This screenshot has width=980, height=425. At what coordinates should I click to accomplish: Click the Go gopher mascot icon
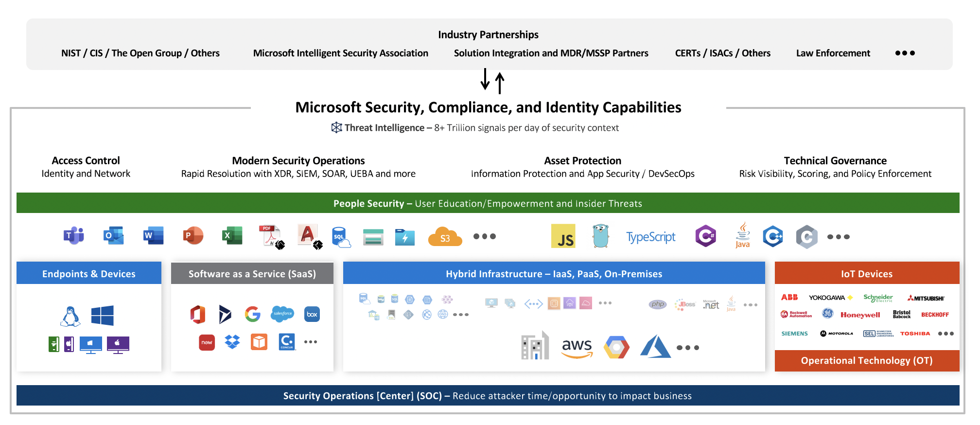601,236
